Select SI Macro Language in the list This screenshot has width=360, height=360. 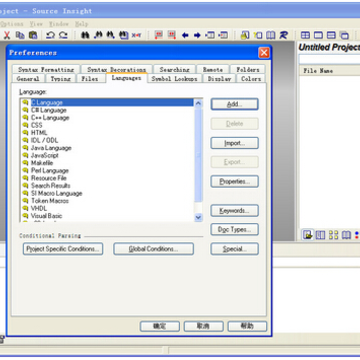pyautogui.click(x=56, y=193)
